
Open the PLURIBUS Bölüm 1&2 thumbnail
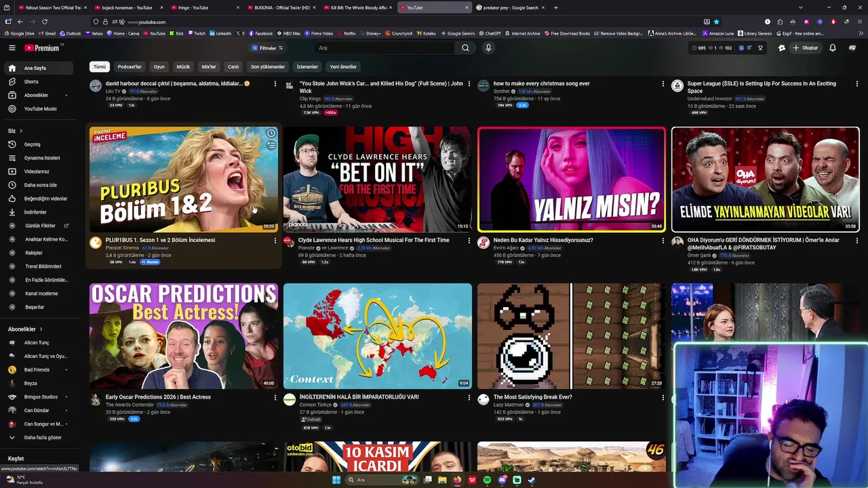(x=184, y=179)
